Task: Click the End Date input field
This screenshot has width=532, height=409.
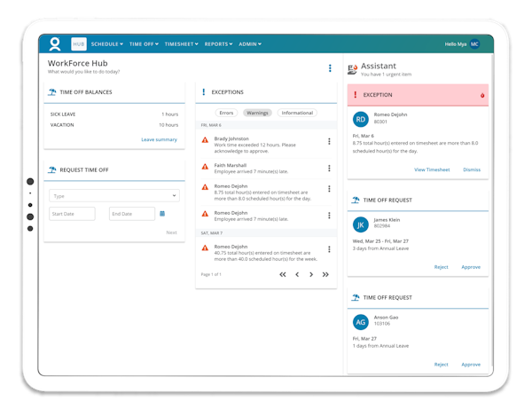Action: pyautogui.click(x=132, y=214)
